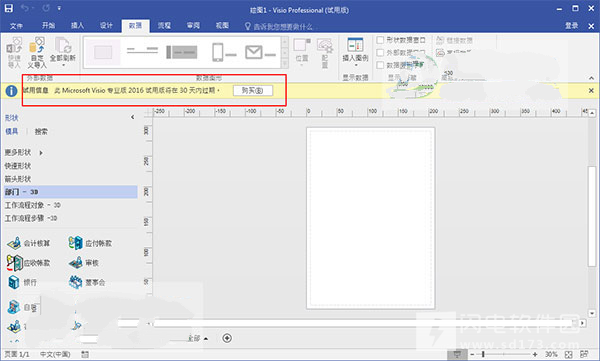The height and width of the screenshot is (361, 600).
Task: Open the 快速形状 stencil
Action: coord(18,166)
